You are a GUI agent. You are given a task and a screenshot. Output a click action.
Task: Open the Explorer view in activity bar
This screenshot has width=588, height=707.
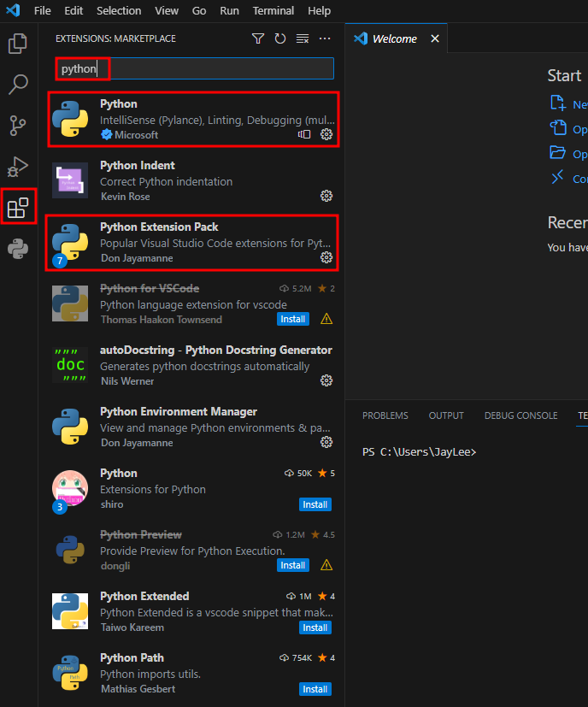tap(18, 44)
